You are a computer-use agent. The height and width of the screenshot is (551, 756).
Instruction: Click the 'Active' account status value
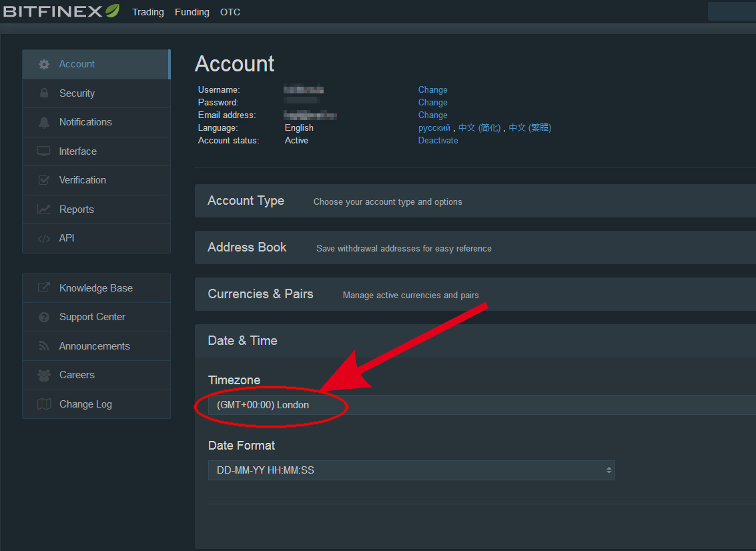pos(296,140)
